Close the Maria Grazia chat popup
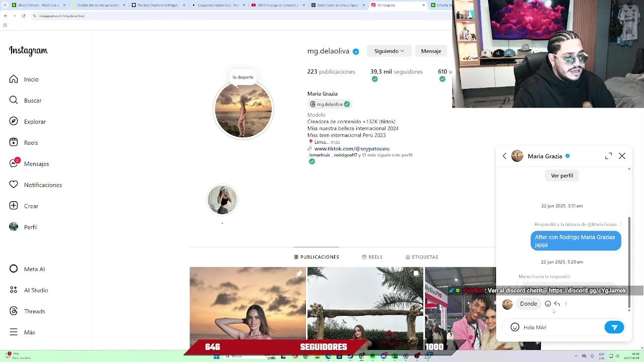644x362 pixels. [x=622, y=156]
